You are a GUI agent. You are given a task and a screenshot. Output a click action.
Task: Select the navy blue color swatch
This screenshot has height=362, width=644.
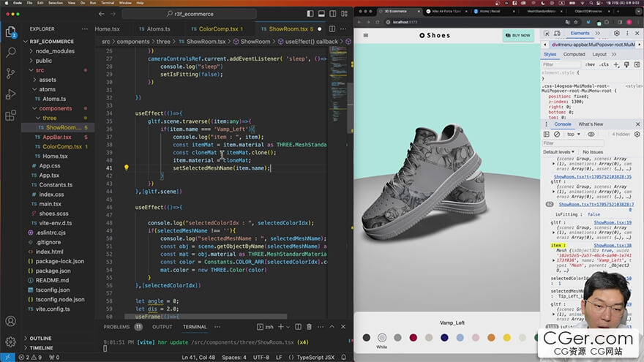click(x=444, y=337)
